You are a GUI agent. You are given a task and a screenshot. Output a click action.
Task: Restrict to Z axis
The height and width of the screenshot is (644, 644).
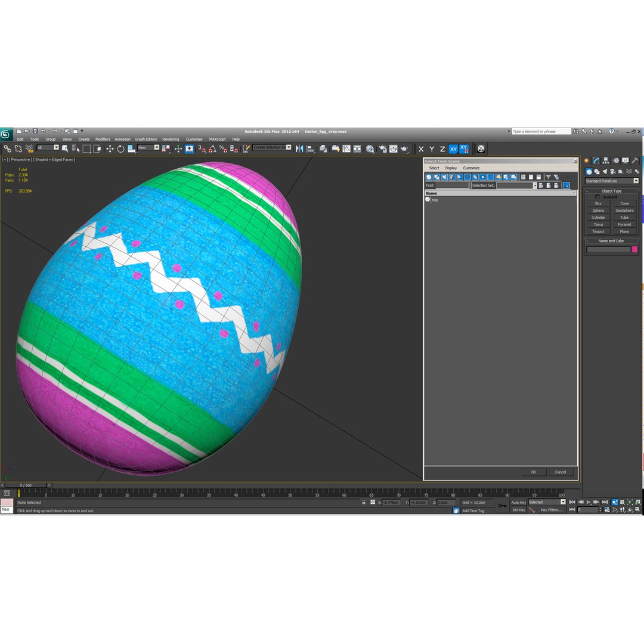pyautogui.click(x=442, y=149)
